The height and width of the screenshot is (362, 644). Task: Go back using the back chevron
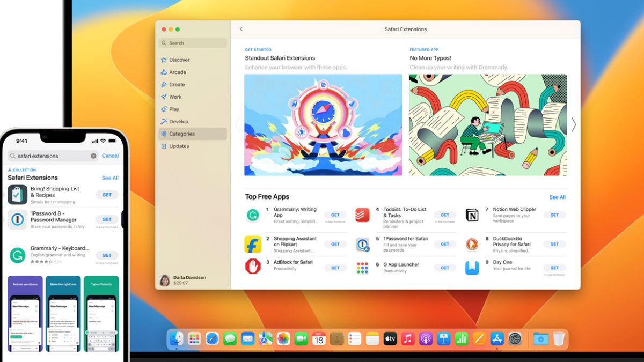click(x=241, y=29)
